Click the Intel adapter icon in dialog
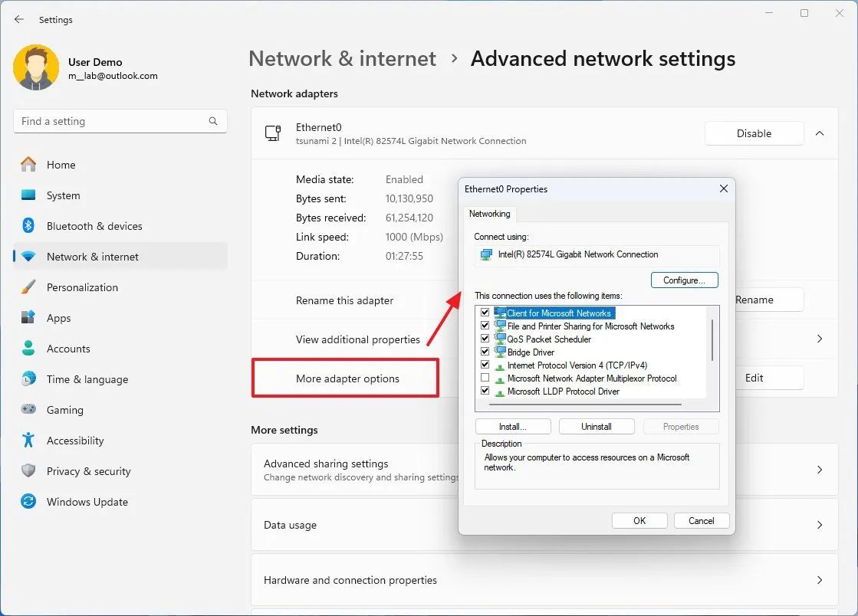 [x=486, y=254]
